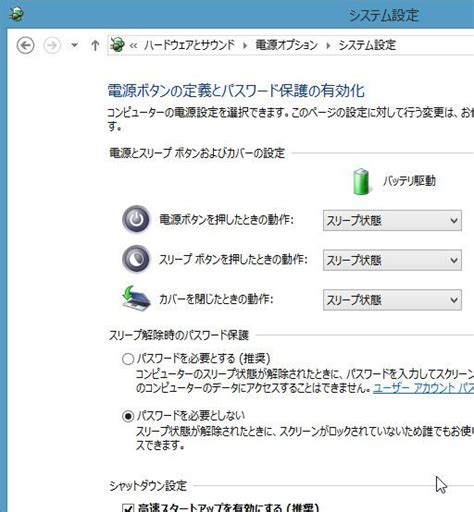Viewport: 474px width, 512px height.
Task: Click the heading 電源ボタンの定義とパスワード保護の有効化
Action: (x=236, y=90)
